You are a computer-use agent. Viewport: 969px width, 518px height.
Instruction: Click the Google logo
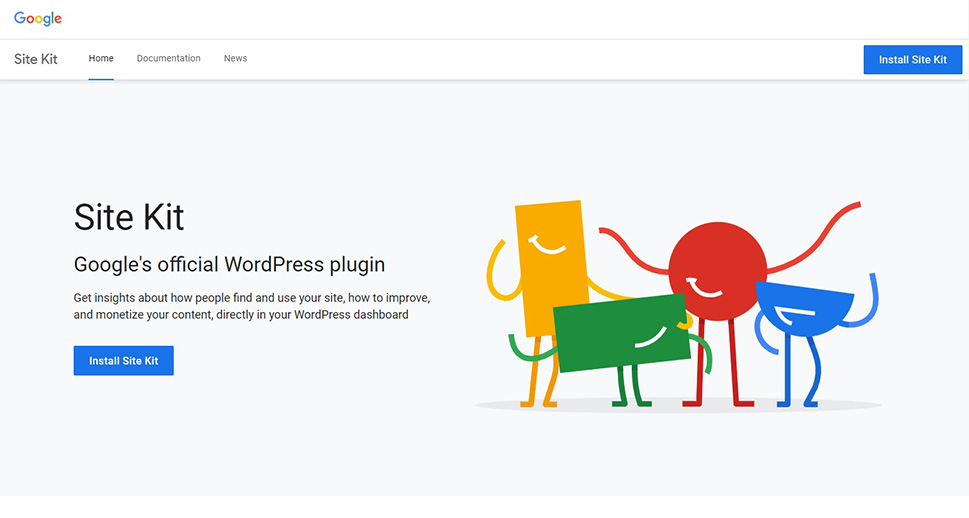click(38, 19)
